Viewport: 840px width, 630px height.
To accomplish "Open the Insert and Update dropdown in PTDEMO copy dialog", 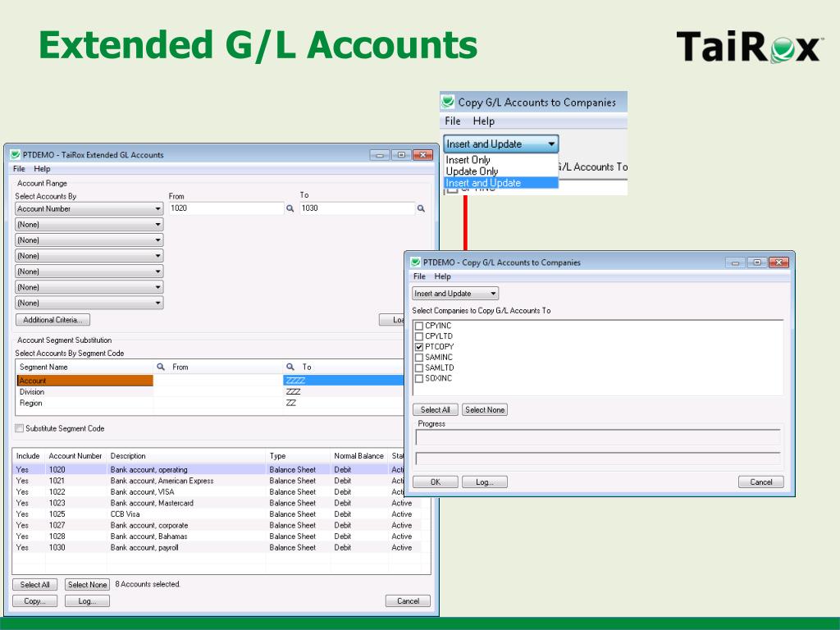I will 455,294.
